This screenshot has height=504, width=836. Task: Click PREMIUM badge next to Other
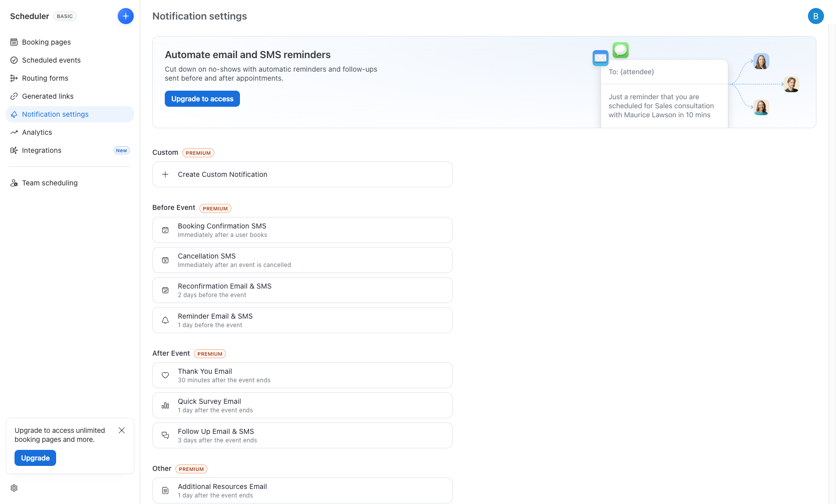(x=191, y=469)
